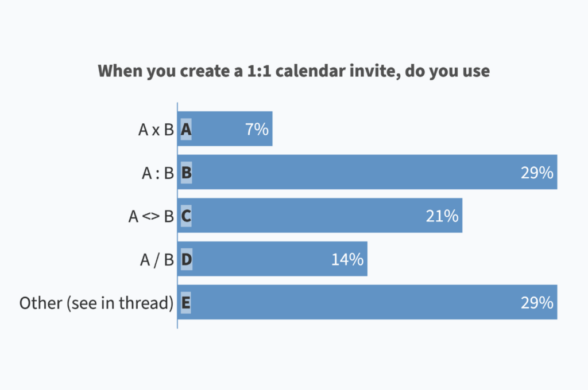Viewport: 588px width, 390px height.
Task: Click the A letter badge
Action: pyautogui.click(x=186, y=129)
